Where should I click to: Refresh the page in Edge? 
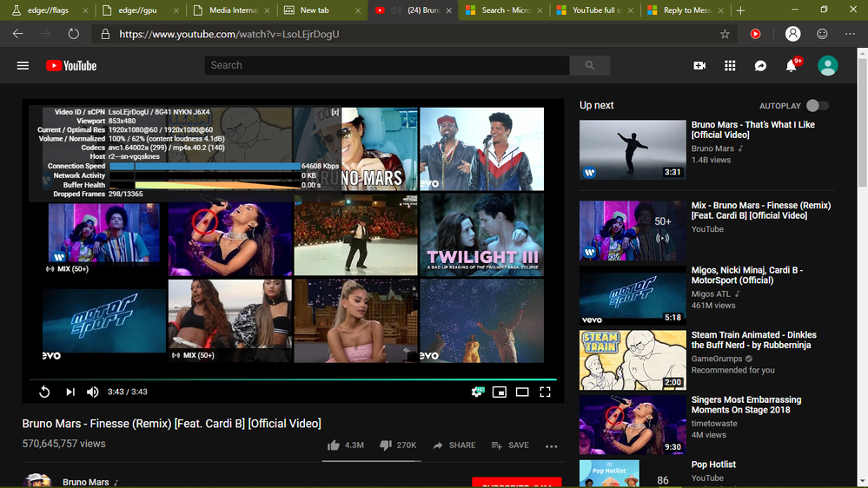tap(73, 34)
